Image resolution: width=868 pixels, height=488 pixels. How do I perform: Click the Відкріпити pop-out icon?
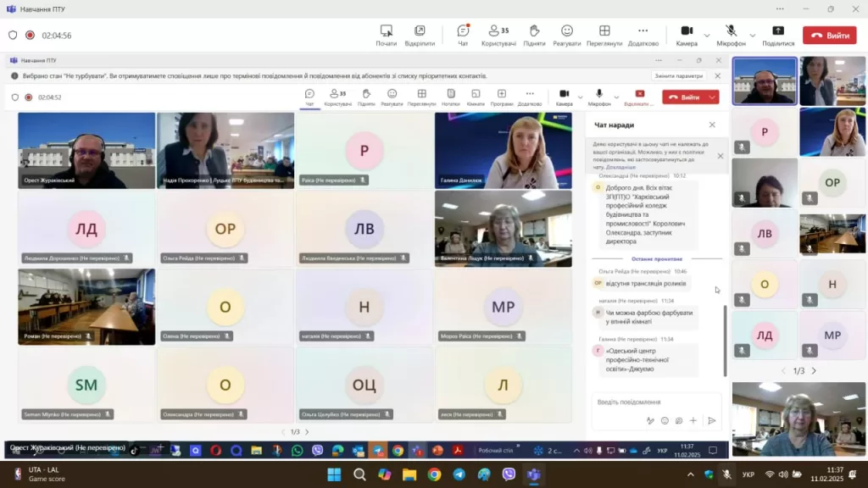[x=420, y=35]
